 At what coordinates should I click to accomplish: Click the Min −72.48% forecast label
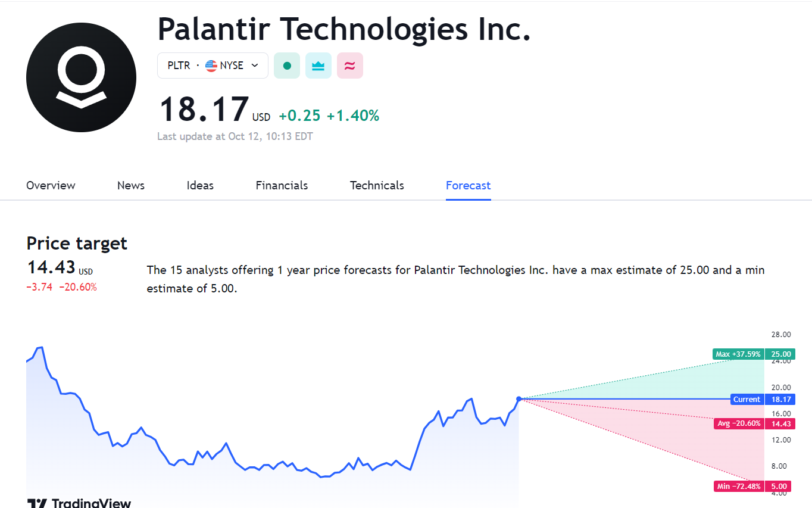click(x=739, y=486)
